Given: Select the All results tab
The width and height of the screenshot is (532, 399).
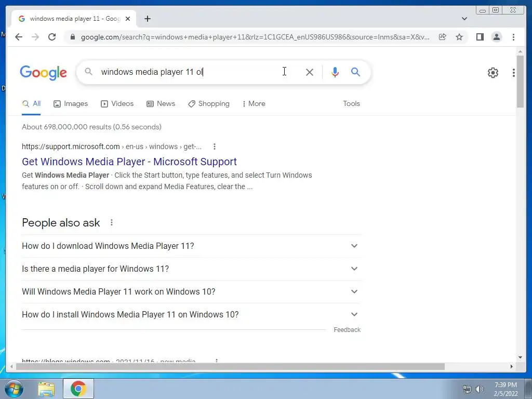Looking at the screenshot, I should [31, 104].
